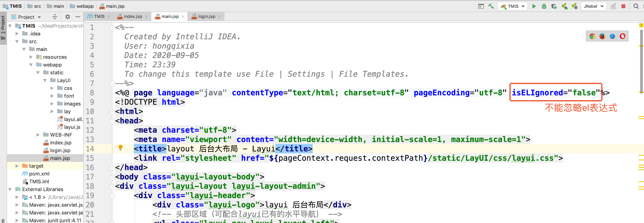Start debugging with the bug icon
Screen dimensions: 644x223
point(544,6)
